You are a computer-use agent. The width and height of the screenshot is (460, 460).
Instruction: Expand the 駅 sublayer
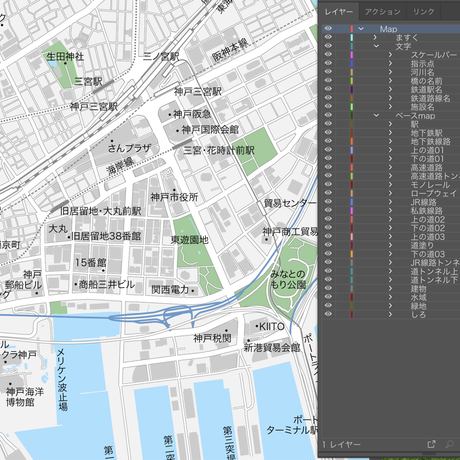tap(390, 124)
